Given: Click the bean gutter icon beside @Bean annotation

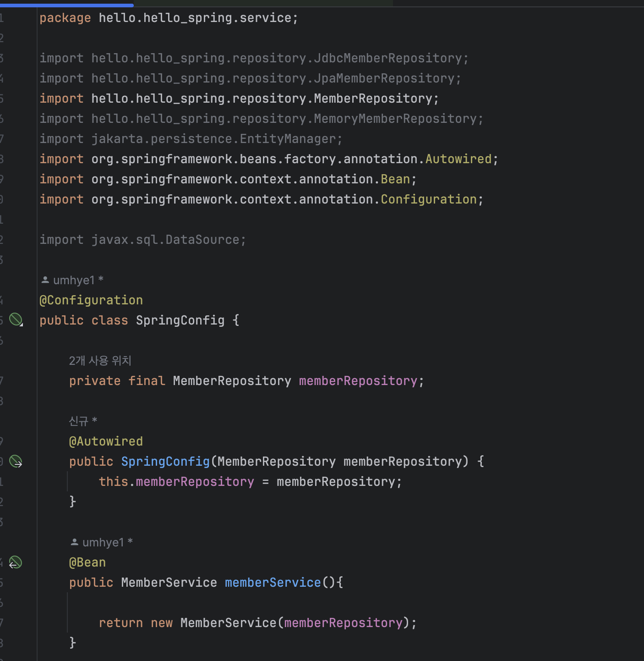Looking at the screenshot, I should tap(16, 562).
